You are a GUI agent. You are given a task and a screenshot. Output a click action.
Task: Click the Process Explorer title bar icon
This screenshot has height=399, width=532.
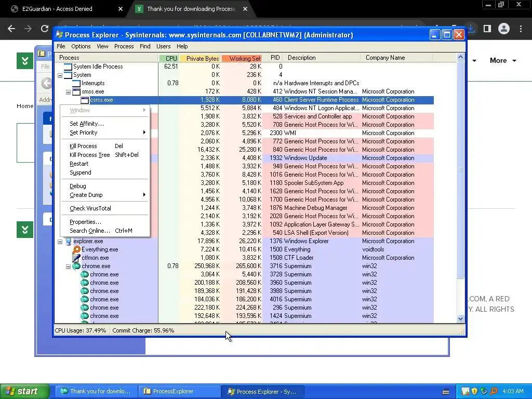pyautogui.click(x=59, y=35)
